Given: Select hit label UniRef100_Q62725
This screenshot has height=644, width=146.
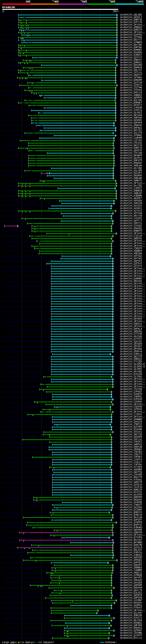Looking at the screenshot, I should tap(131, 357).
